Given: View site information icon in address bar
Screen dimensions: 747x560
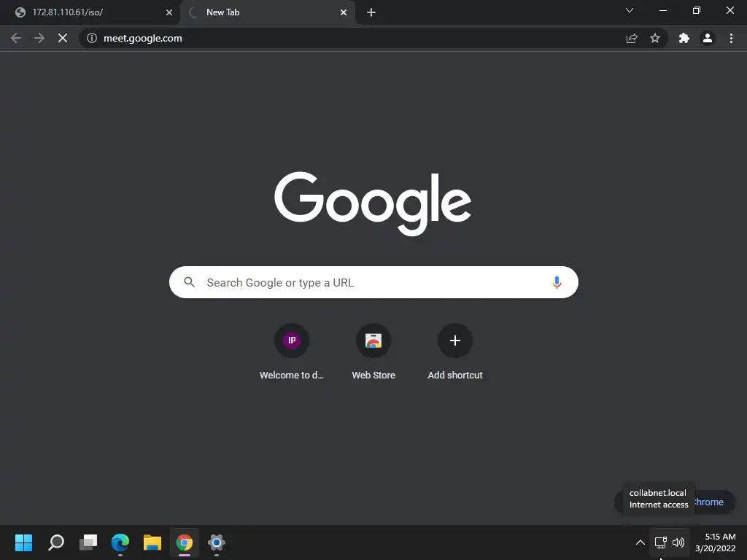Looking at the screenshot, I should click(x=92, y=38).
